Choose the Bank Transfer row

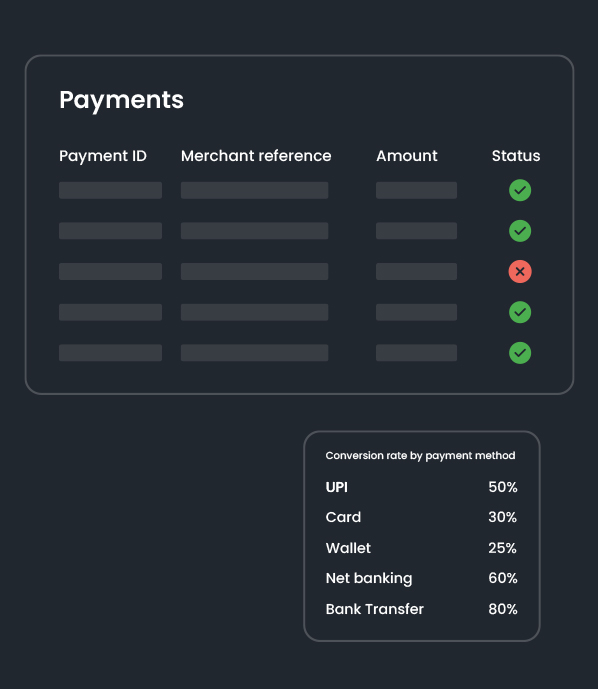421,609
